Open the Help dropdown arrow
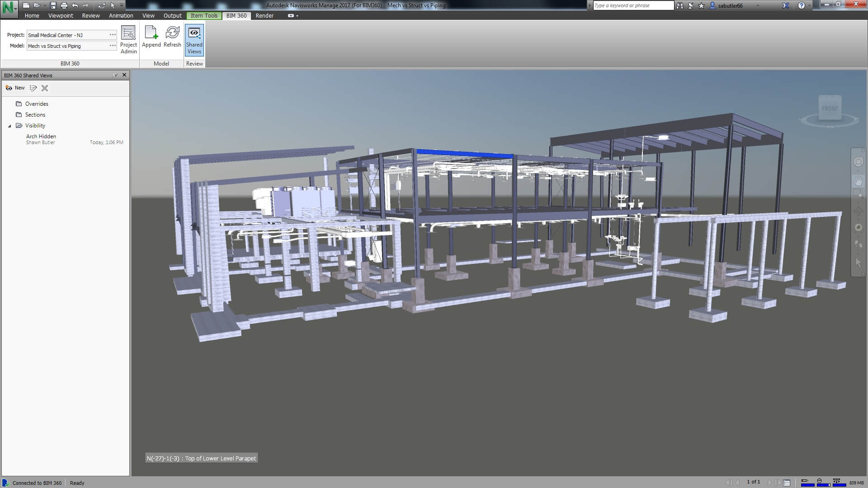868x488 pixels. pyautogui.click(x=809, y=5)
